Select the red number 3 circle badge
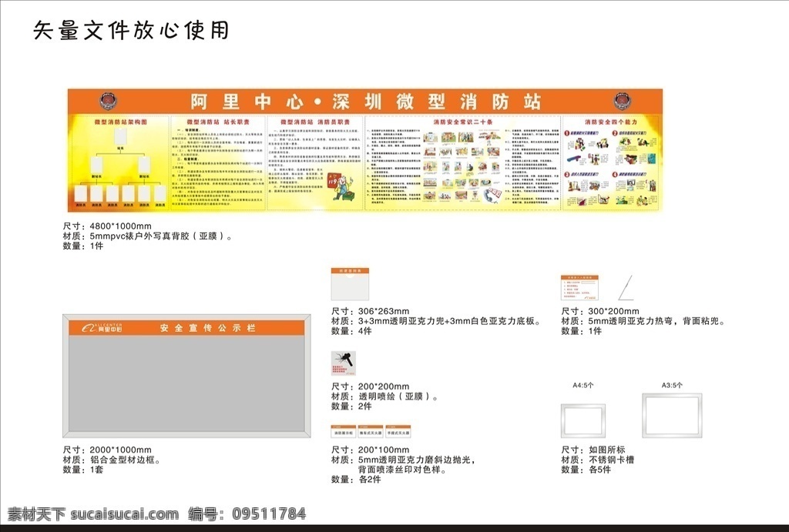789x532 pixels. click(x=566, y=175)
